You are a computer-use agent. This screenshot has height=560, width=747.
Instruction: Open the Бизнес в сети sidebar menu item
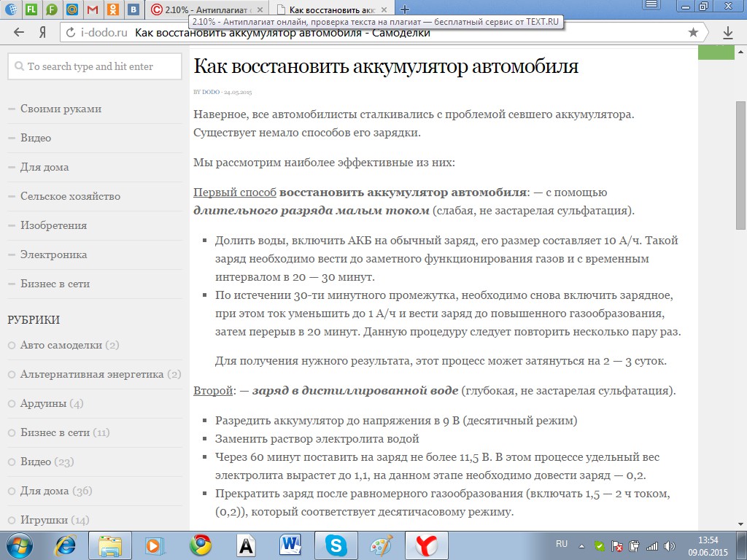[x=55, y=284]
